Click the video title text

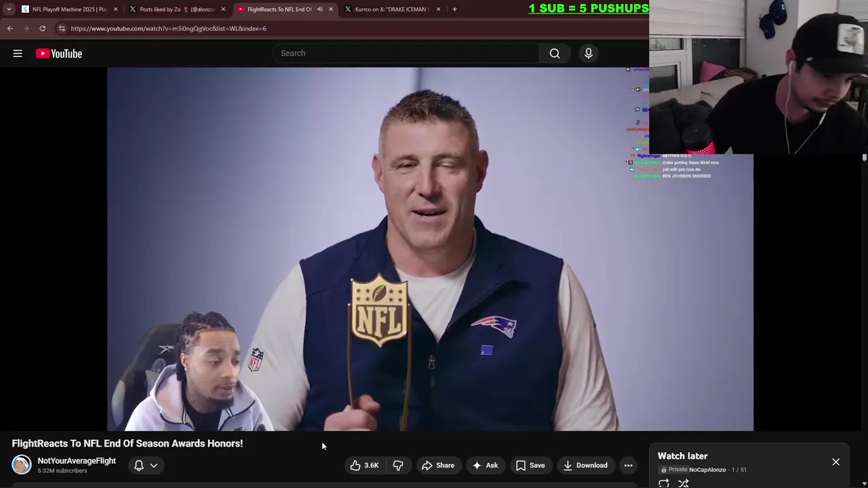click(127, 443)
